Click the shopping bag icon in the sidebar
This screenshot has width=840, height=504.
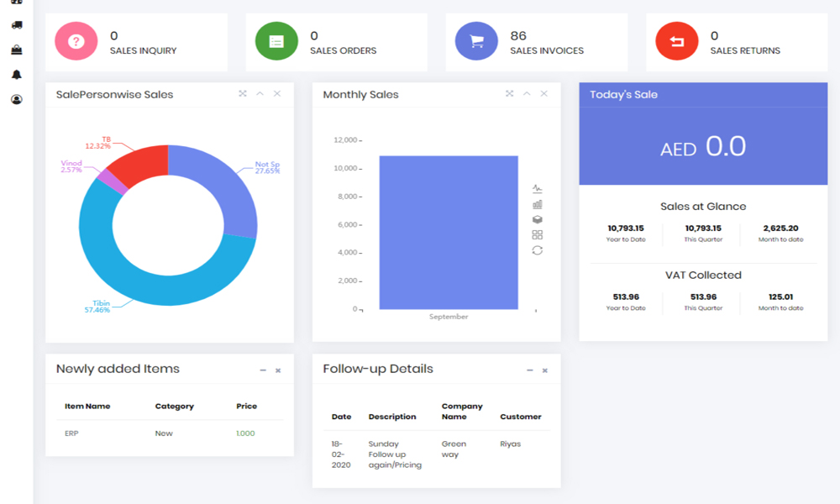pyautogui.click(x=17, y=50)
